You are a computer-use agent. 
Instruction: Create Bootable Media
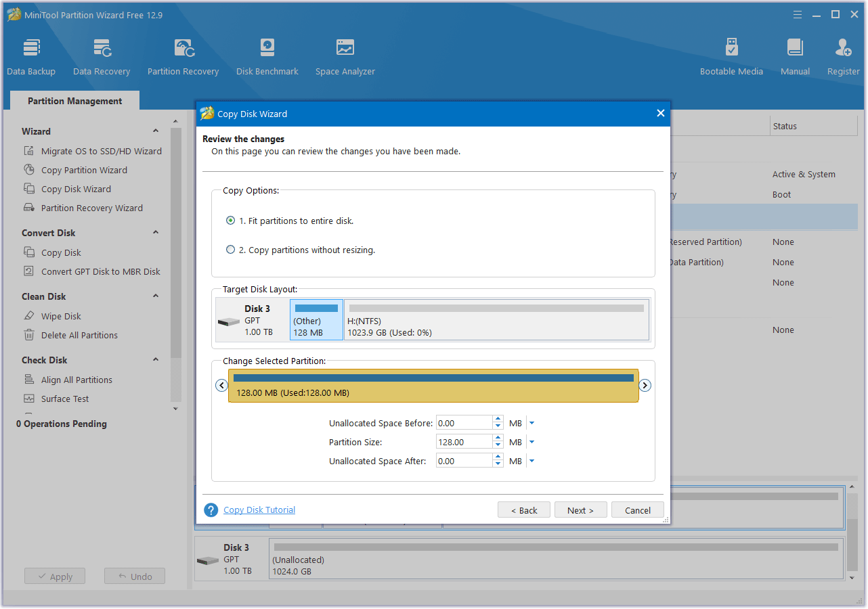pyautogui.click(x=731, y=58)
